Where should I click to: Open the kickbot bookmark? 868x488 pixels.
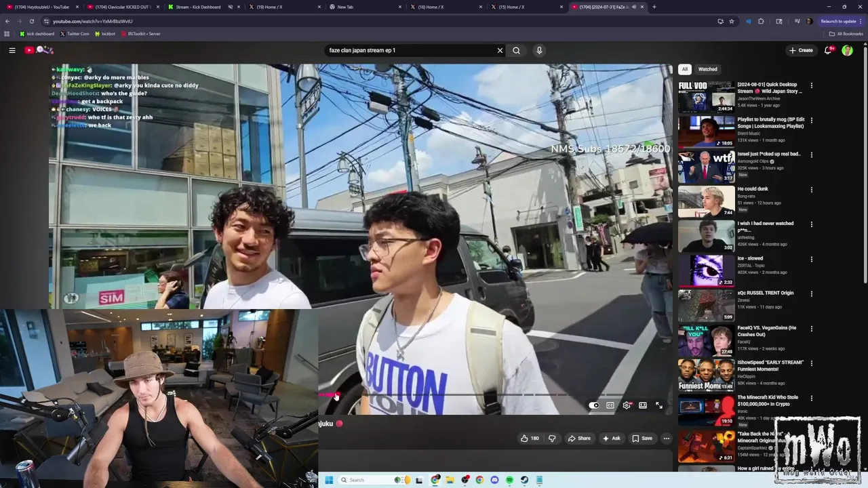pyautogui.click(x=105, y=33)
